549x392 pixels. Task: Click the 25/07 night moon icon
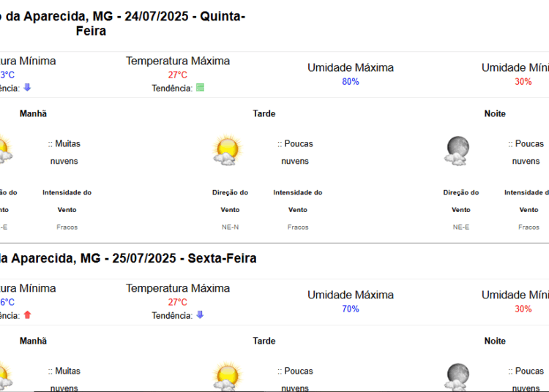point(457,377)
